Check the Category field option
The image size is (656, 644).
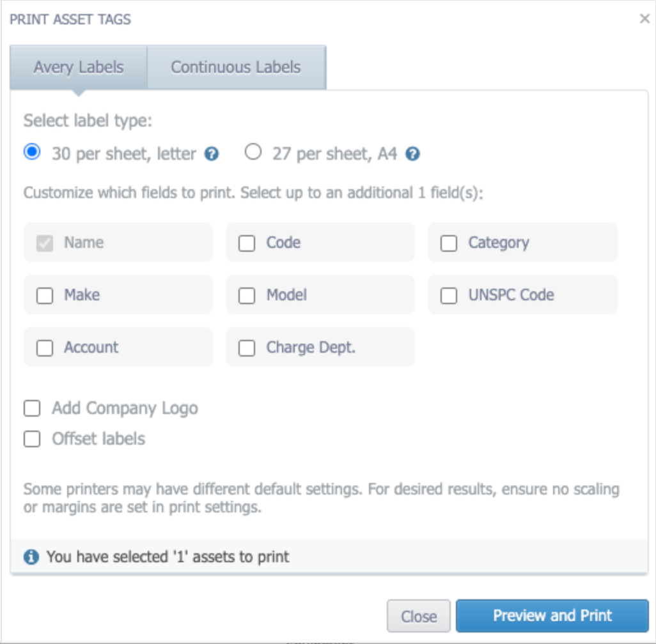(448, 243)
